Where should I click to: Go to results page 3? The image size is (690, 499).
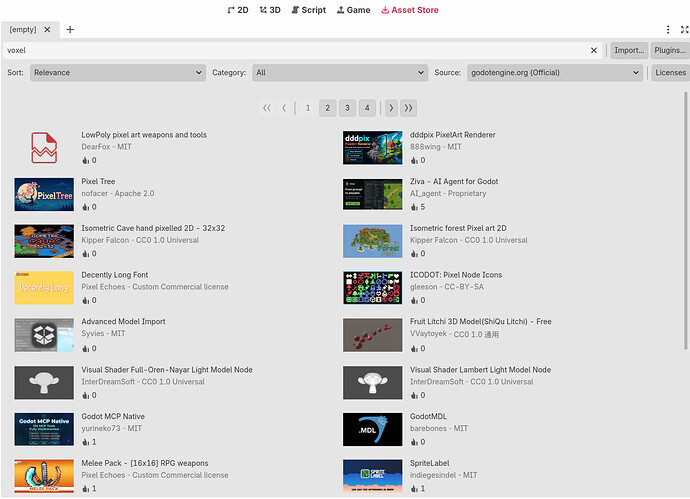click(x=347, y=108)
